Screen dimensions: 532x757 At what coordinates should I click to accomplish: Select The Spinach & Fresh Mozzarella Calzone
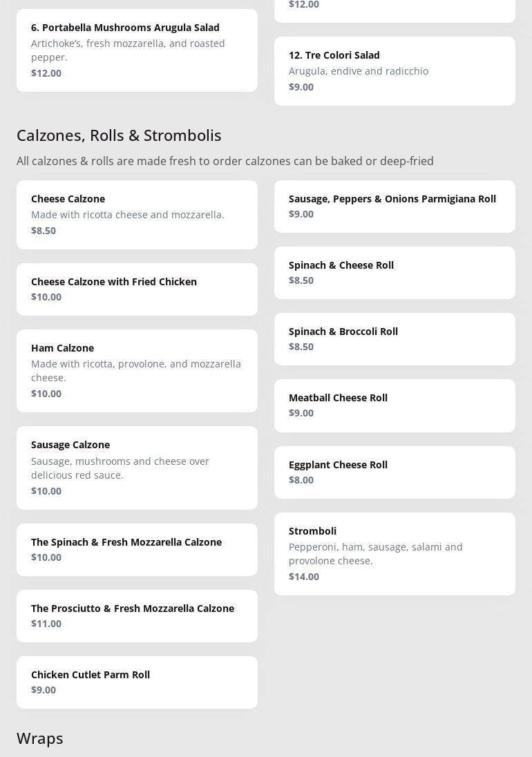(137, 549)
